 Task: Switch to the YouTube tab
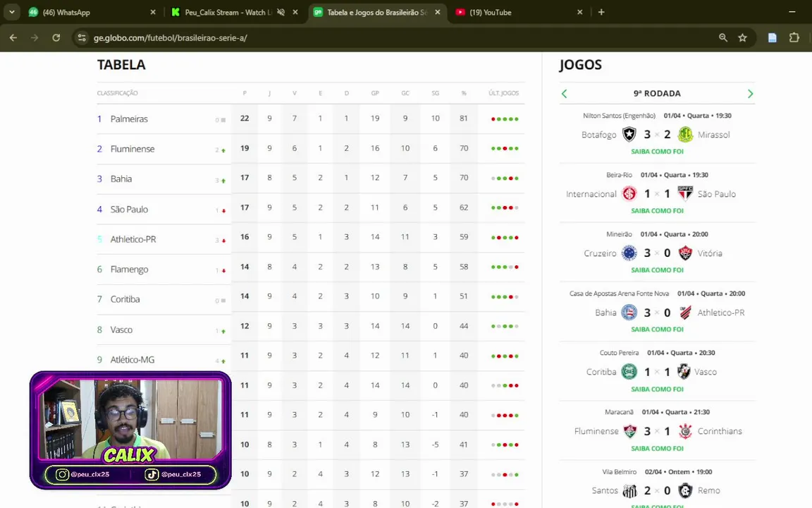coord(519,12)
